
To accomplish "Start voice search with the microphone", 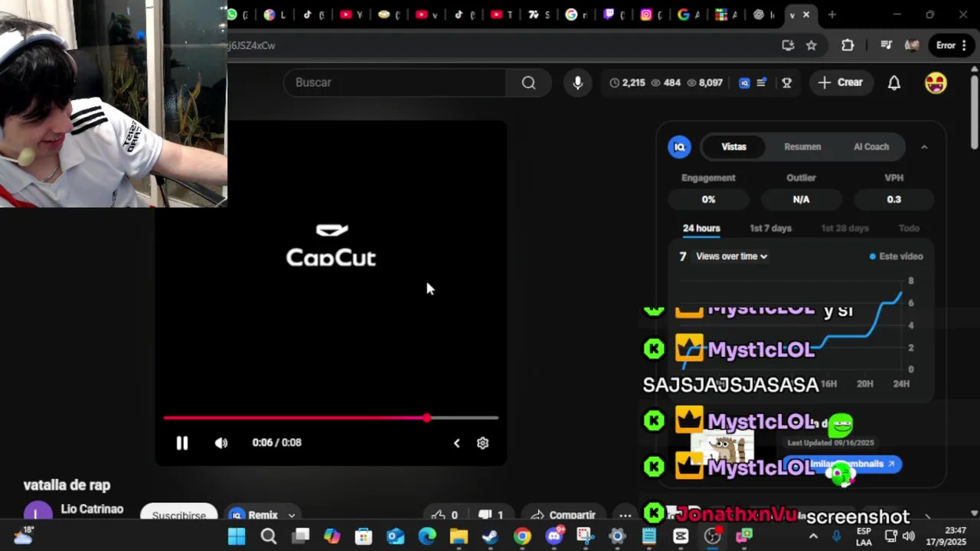I will pyautogui.click(x=578, y=83).
